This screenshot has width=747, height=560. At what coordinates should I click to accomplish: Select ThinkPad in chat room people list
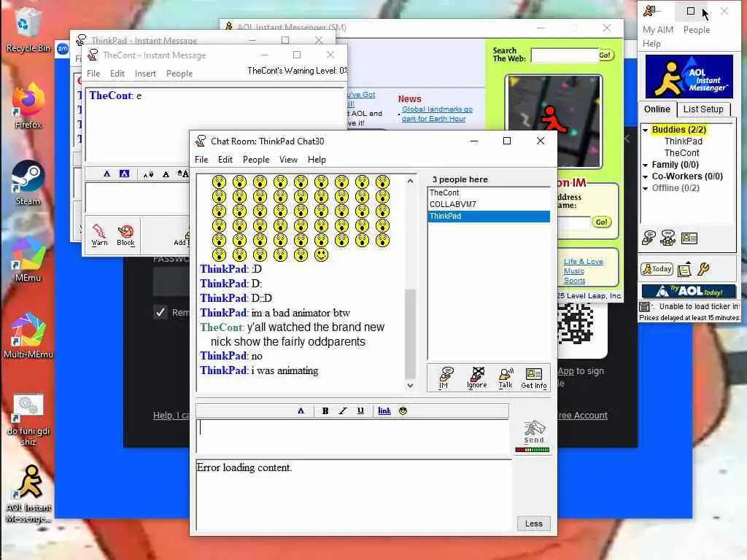pyautogui.click(x=489, y=216)
